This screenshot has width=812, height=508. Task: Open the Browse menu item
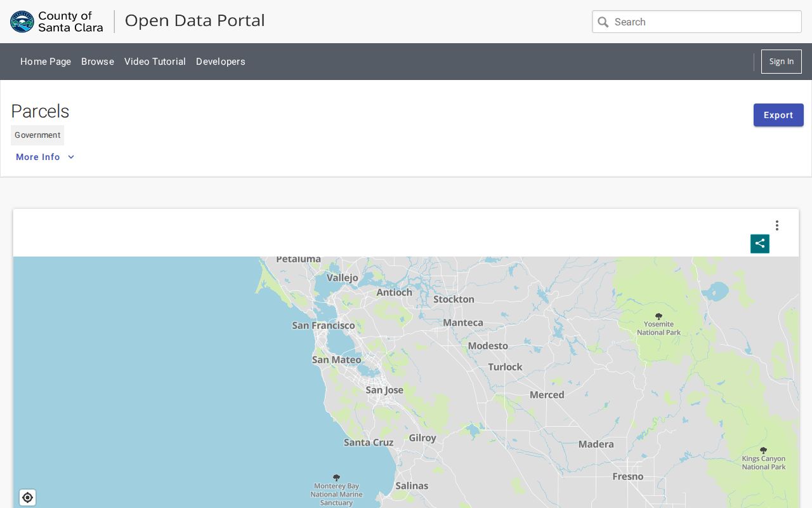pos(98,62)
